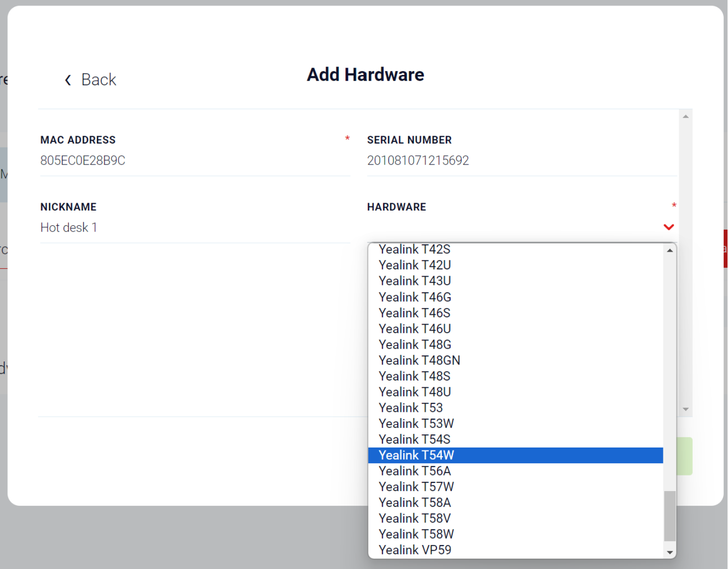Edit the Nickname field Hot desk 1
Screen dimensions: 728x569
(195, 228)
